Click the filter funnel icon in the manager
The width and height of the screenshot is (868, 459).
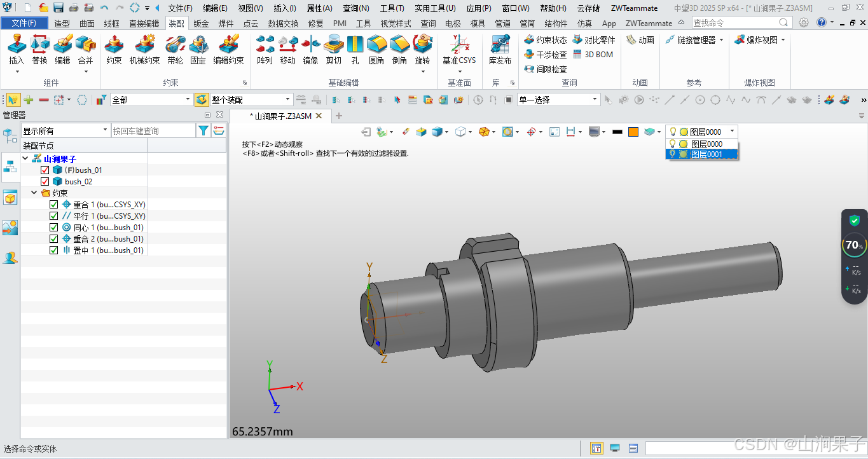tap(203, 130)
